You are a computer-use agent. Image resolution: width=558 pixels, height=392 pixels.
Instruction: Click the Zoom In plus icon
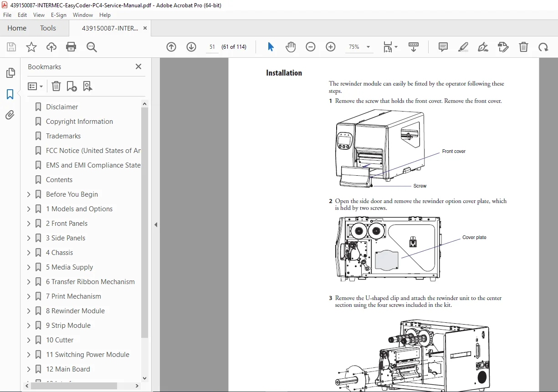[331, 47]
